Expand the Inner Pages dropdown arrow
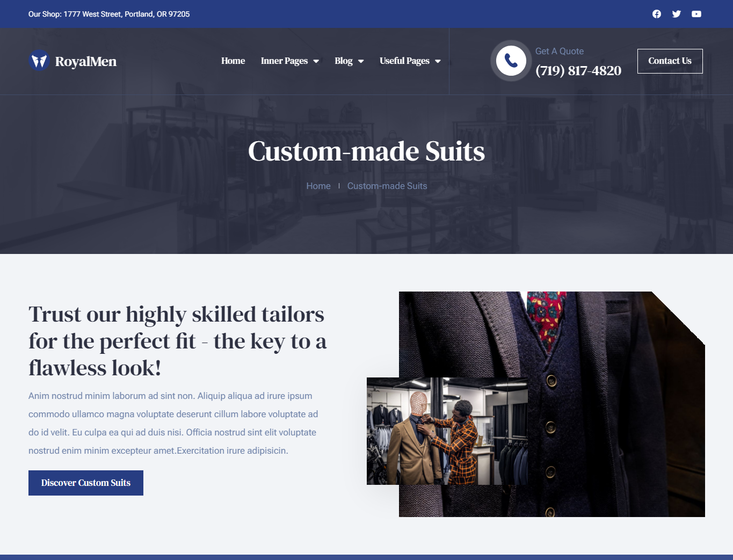Screen dimensions: 733x560 pyautogui.click(x=316, y=61)
